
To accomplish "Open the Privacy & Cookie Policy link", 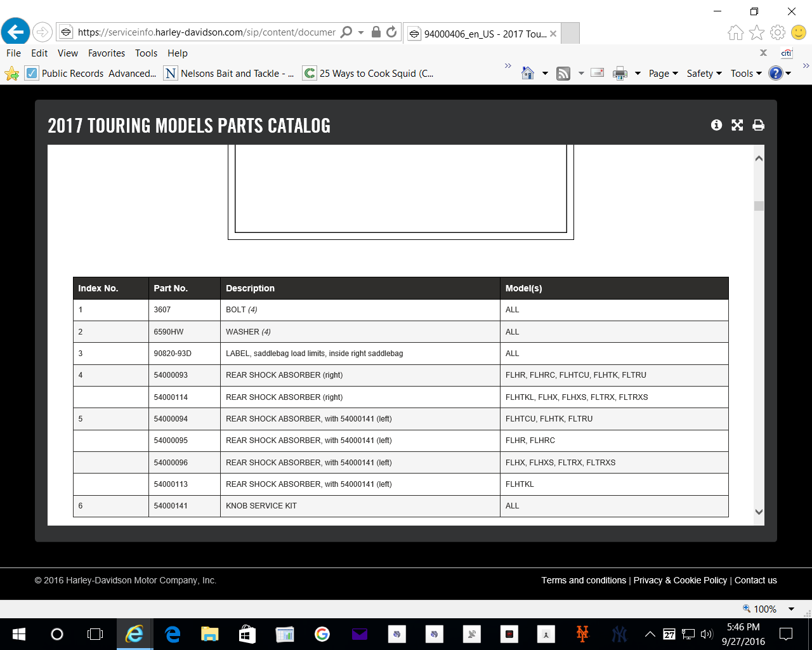I will (x=680, y=580).
